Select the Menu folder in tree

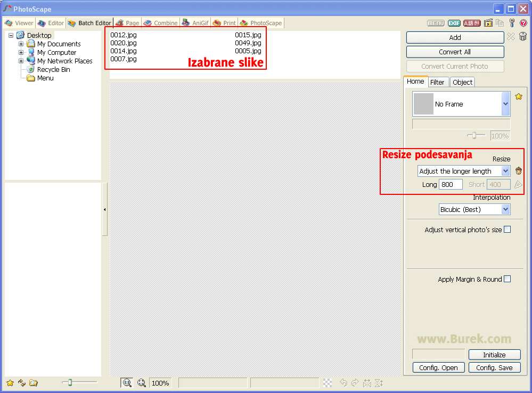45,78
